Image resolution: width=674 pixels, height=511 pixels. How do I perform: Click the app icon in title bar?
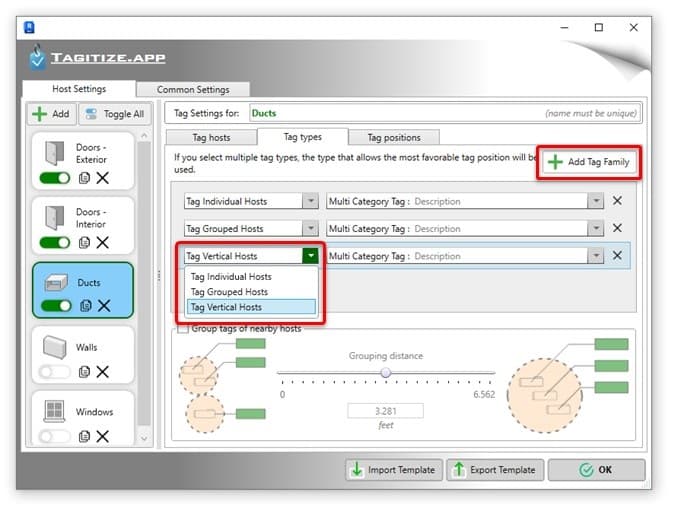coord(29,28)
